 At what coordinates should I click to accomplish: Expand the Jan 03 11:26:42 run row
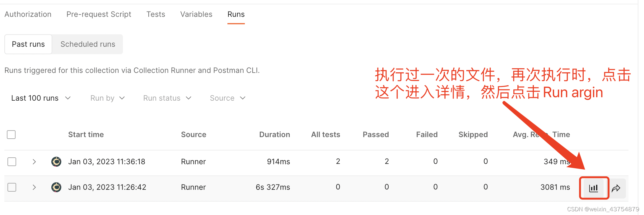34,187
